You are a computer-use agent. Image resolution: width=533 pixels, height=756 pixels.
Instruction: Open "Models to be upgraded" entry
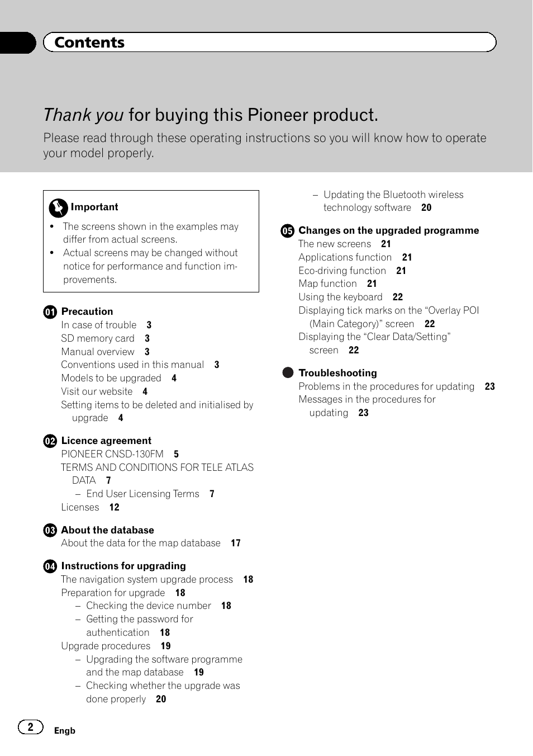(x=111, y=378)
